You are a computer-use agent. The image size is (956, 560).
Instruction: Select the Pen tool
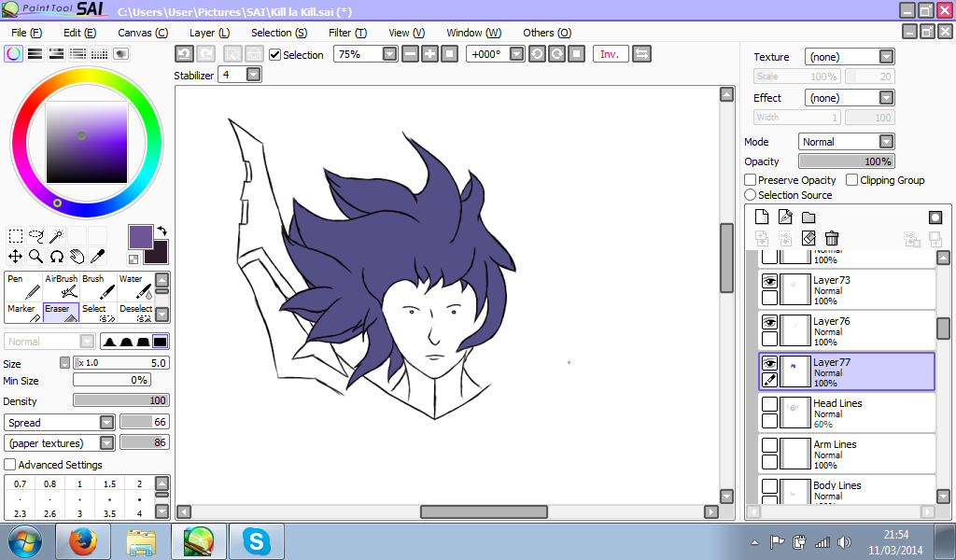coord(23,287)
